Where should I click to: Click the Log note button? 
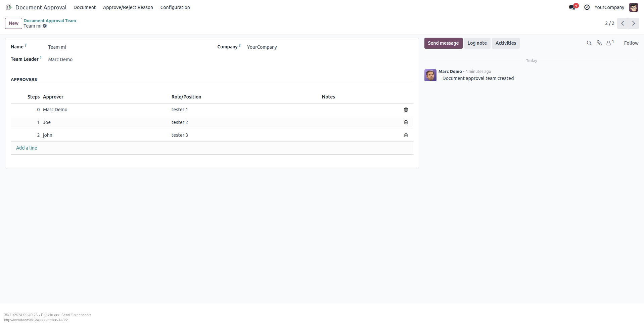point(477,43)
